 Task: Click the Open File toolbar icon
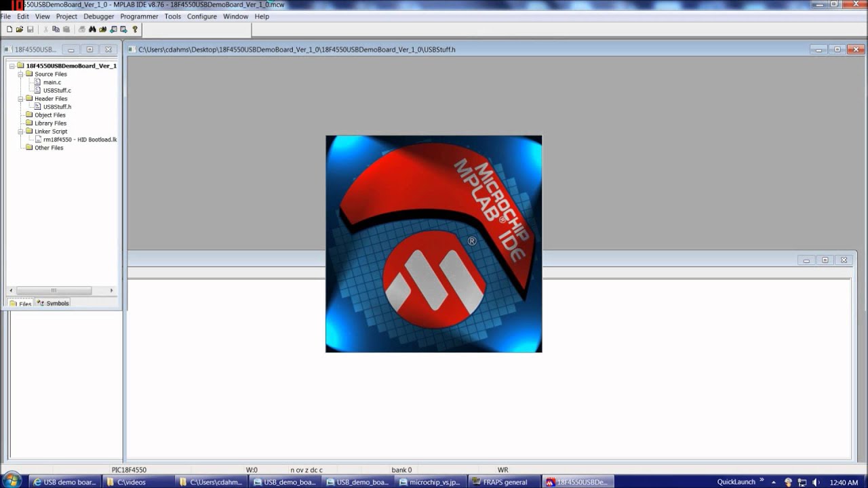point(20,29)
